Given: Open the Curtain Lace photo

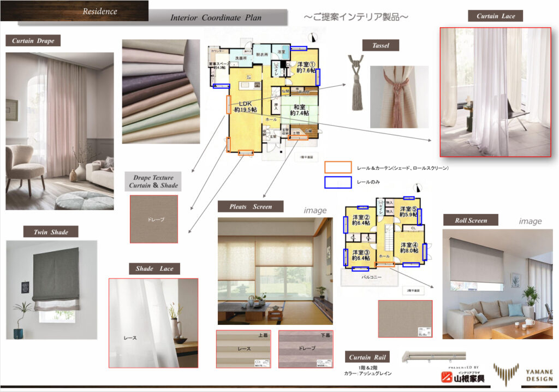Looking at the screenshot, I should [496, 92].
